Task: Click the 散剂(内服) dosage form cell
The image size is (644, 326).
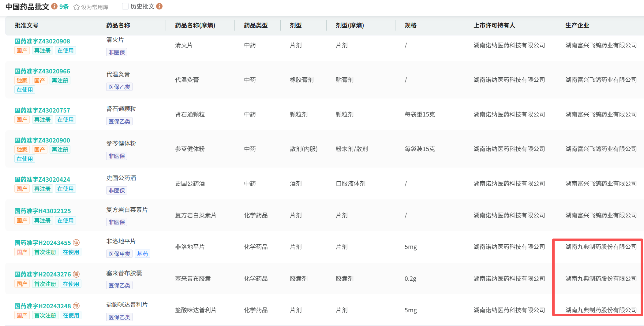Action: pos(304,149)
